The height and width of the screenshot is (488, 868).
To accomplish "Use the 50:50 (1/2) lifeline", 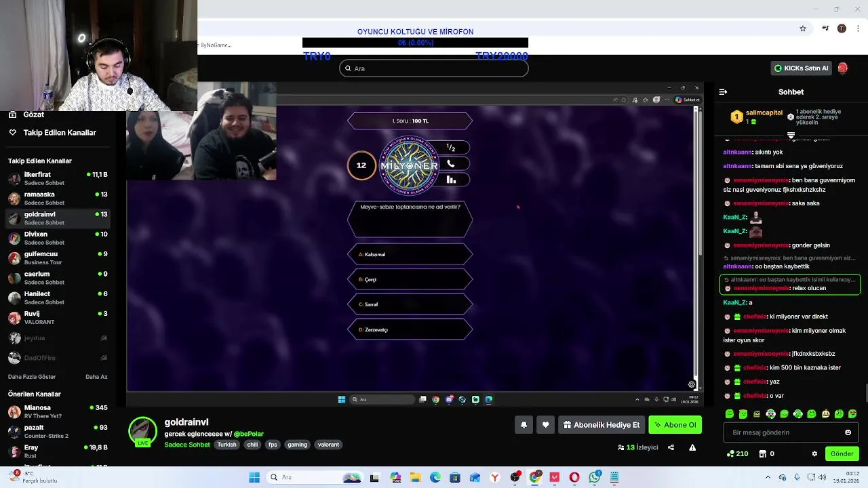I will pos(451,148).
